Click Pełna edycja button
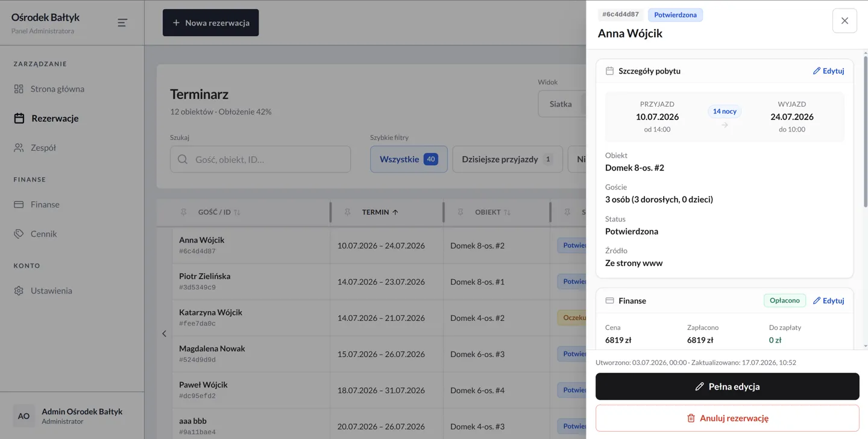Screen dimensions: 868x439 728,387
